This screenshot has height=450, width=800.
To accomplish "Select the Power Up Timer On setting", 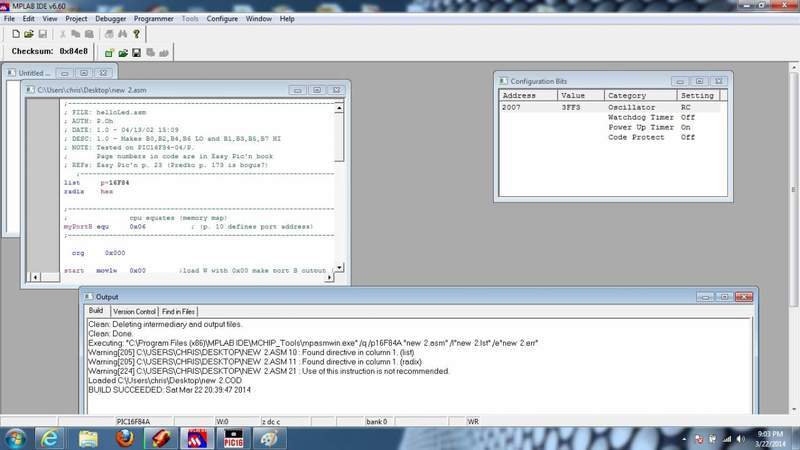I will click(686, 128).
